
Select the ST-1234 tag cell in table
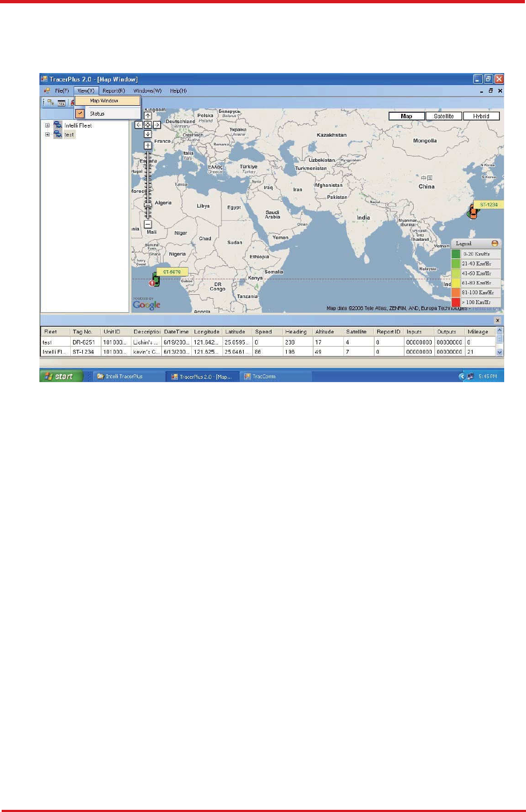pos(86,352)
